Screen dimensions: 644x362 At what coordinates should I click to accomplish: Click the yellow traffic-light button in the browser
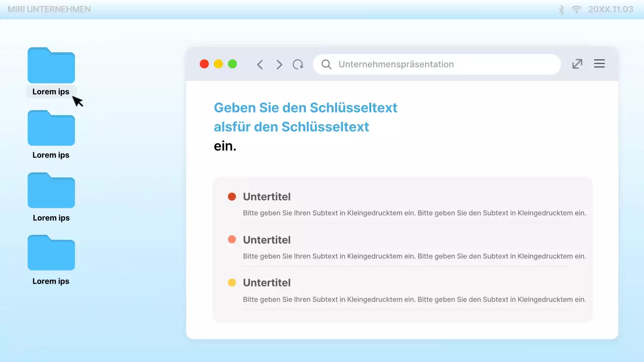pos(218,64)
